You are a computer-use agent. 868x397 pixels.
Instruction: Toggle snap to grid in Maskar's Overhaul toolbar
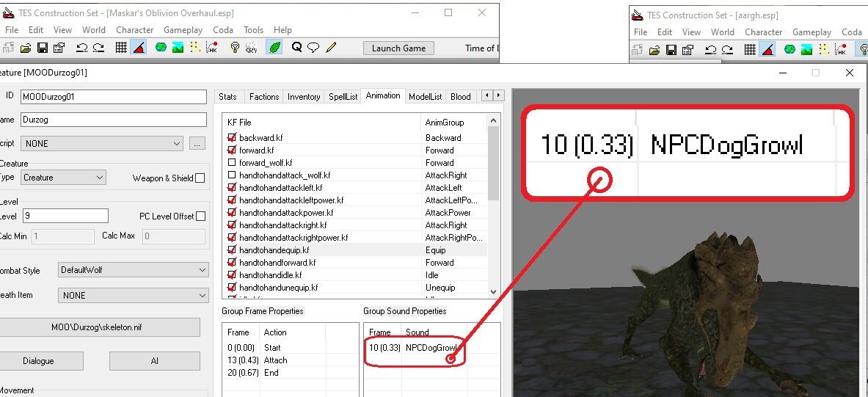pos(121,48)
